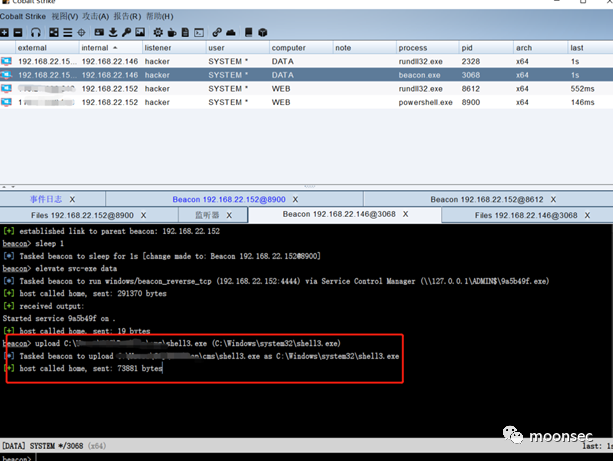
Task: Click the scripted web delivery terminal icon
Action: 199,32
